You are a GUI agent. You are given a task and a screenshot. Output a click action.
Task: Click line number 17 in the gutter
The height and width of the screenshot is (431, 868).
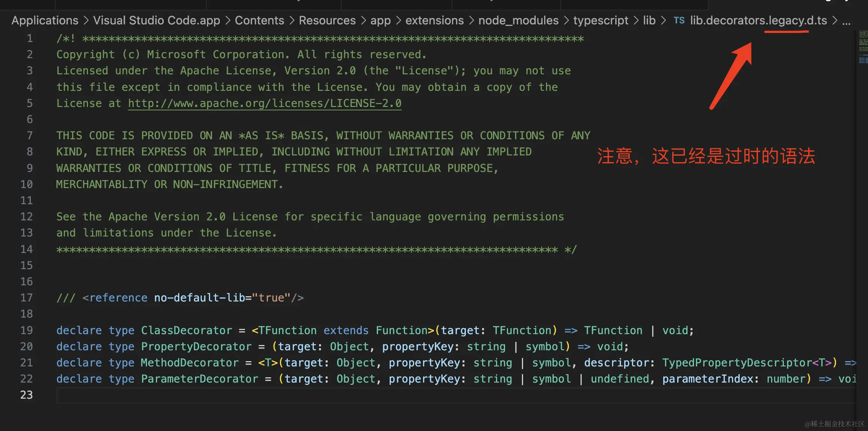26,298
